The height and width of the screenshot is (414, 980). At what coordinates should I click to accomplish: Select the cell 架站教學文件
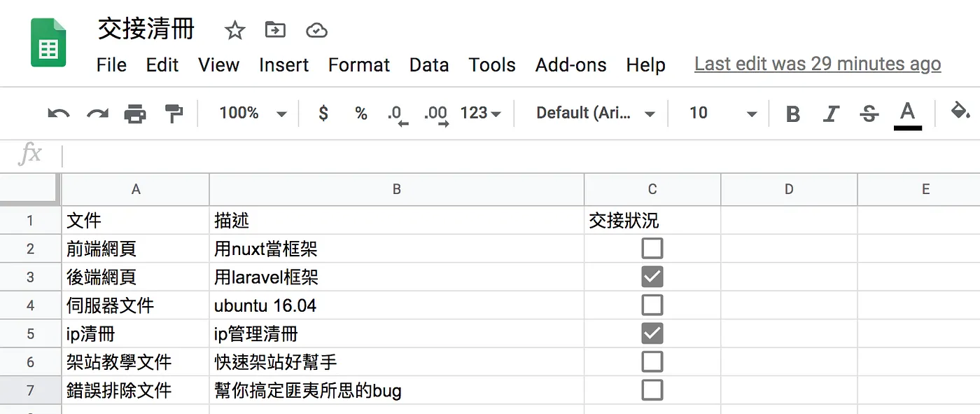pyautogui.click(x=136, y=361)
